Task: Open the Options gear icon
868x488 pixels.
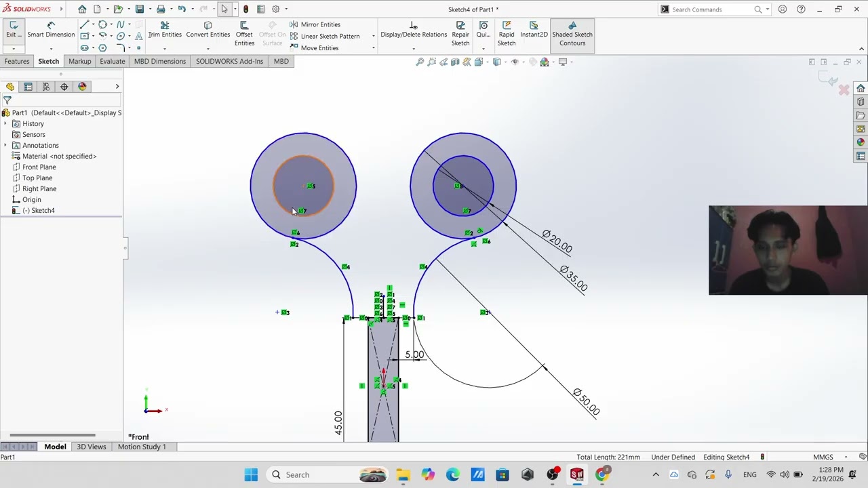Action: pyautogui.click(x=275, y=9)
